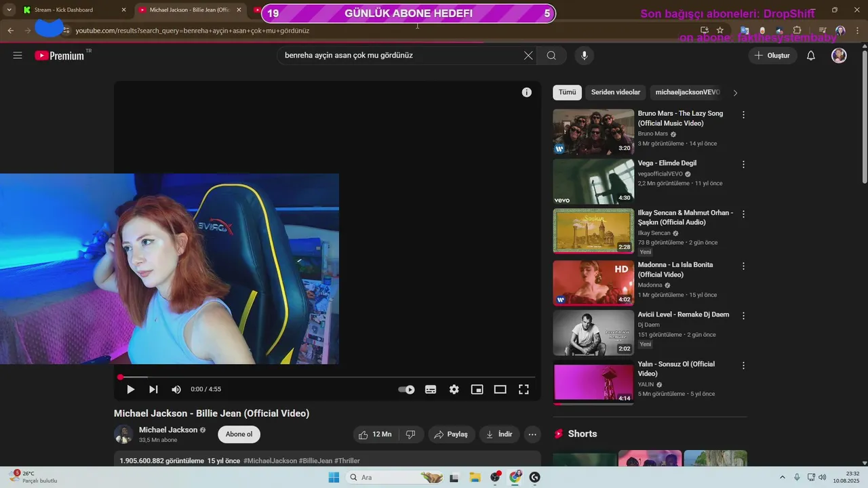
Task: Like the video, 12 Mn
Action: tap(375, 434)
